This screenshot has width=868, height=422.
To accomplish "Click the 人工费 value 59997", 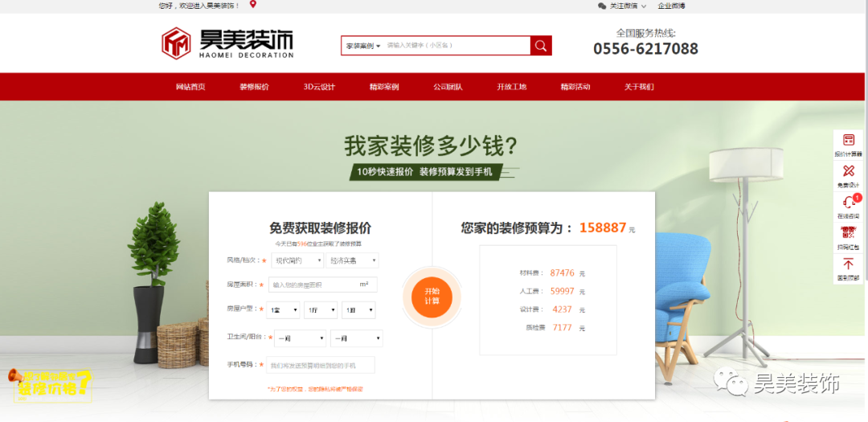I will pyautogui.click(x=563, y=291).
